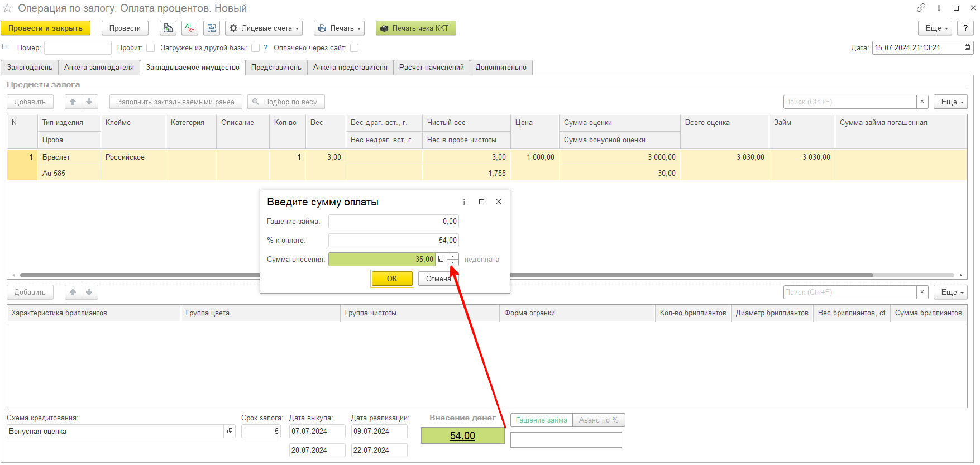Clear the lower diamonds table search field

[x=922, y=292]
